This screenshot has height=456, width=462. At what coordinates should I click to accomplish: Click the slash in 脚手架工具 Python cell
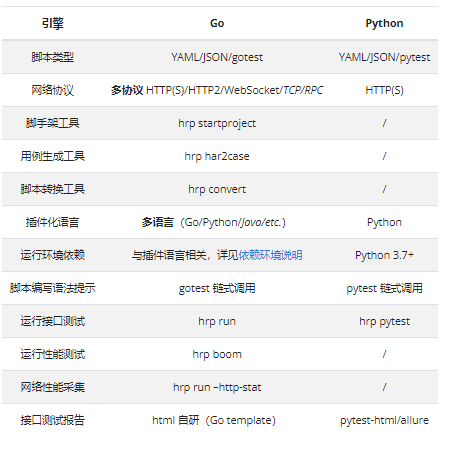pos(384,123)
